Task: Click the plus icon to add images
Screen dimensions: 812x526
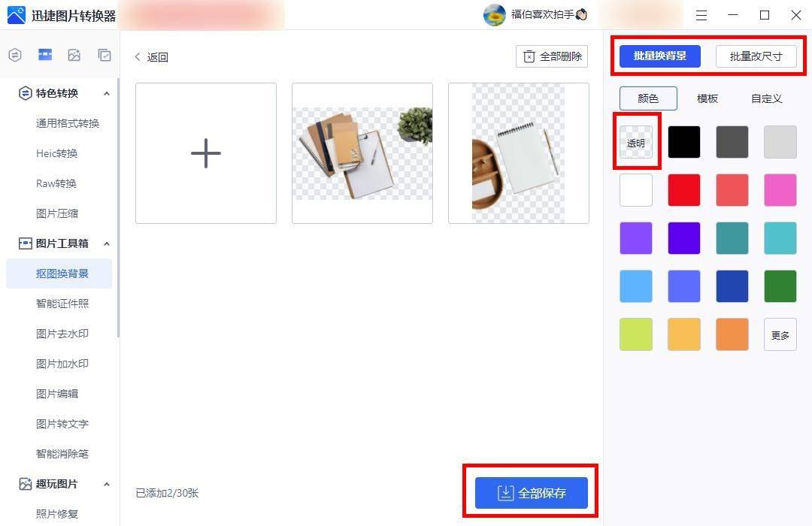Action: pyautogui.click(x=205, y=153)
